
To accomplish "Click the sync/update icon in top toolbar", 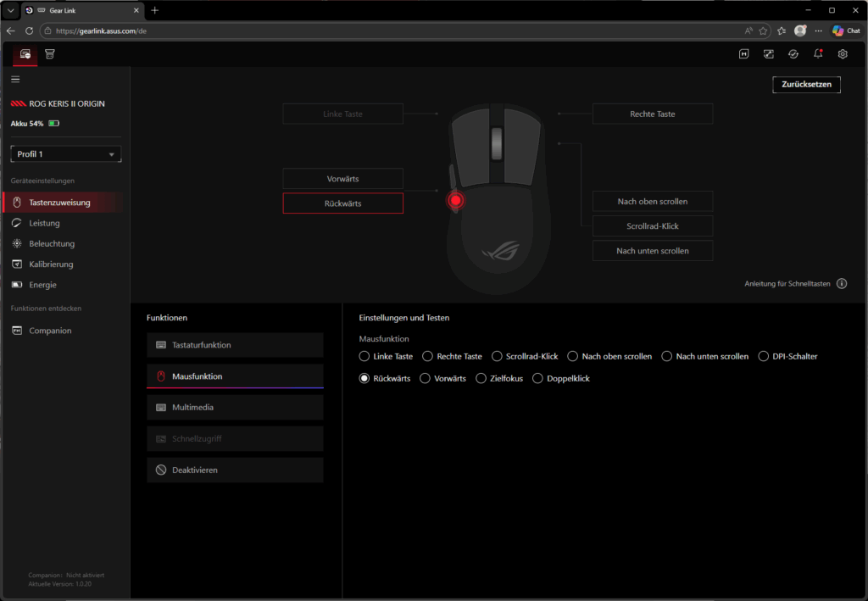I will (x=793, y=54).
